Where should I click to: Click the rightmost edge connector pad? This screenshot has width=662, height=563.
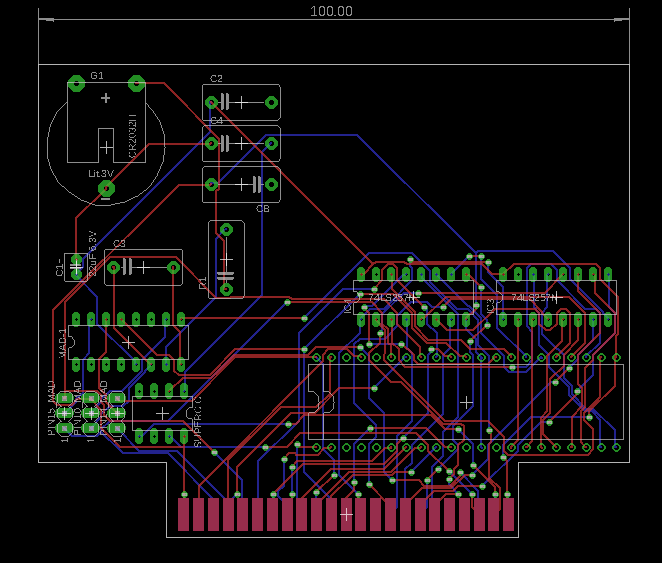(x=508, y=514)
